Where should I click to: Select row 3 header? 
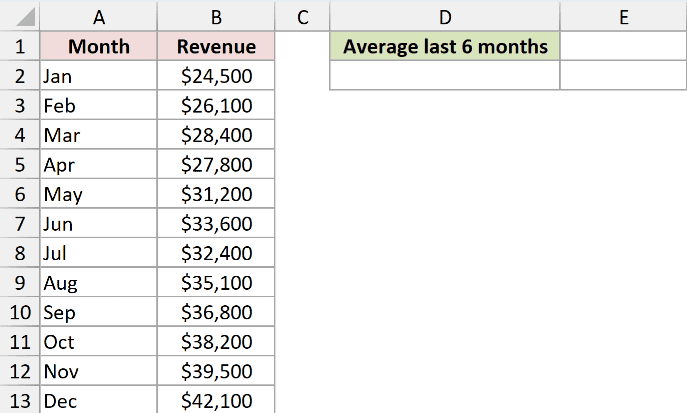(20, 105)
